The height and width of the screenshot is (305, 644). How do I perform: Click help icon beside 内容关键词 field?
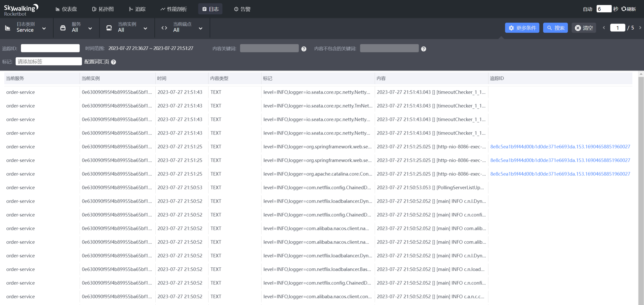(304, 49)
